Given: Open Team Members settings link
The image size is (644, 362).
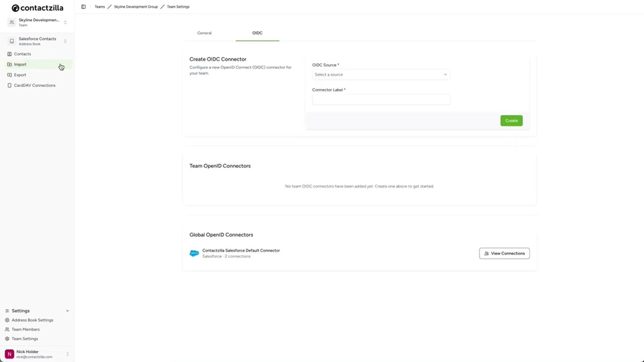Looking at the screenshot, I should [25, 329].
